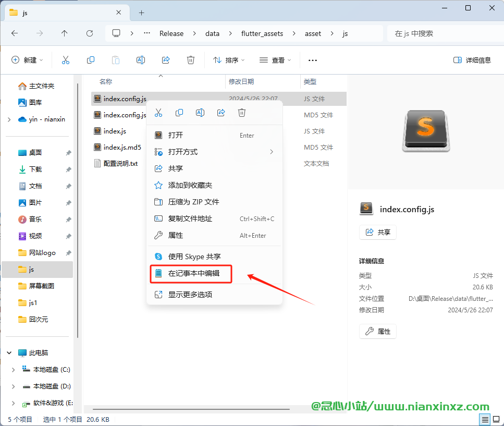Click the toolbar Copy icon

point(91,60)
